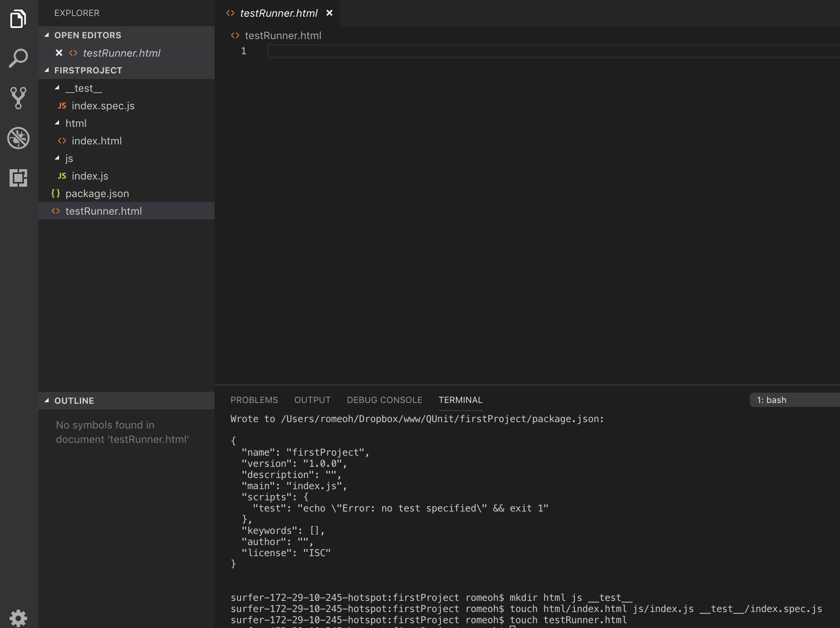
Task: Open the Extensions view icon
Action: click(18, 178)
